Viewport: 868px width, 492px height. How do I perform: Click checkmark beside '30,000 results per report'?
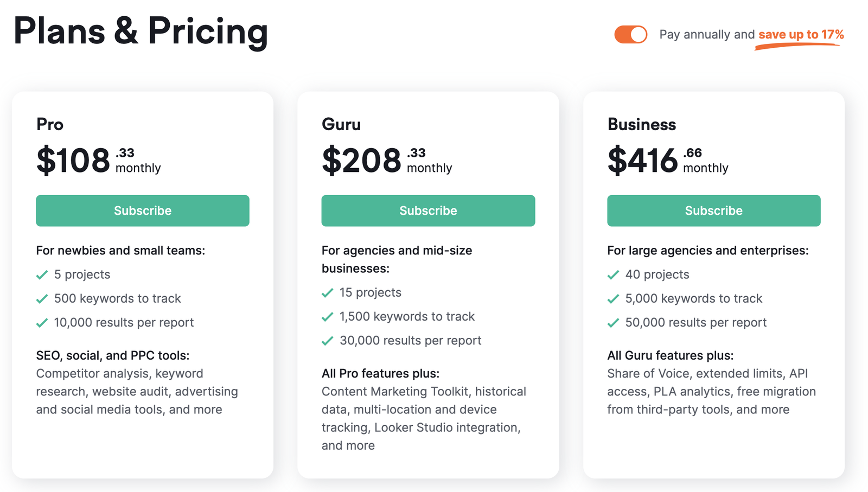327,341
